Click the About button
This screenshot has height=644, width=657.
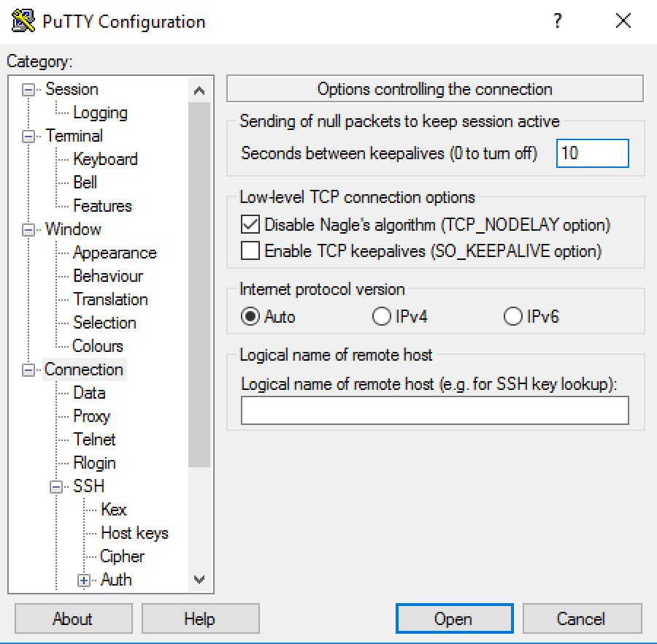click(x=73, y=618)
